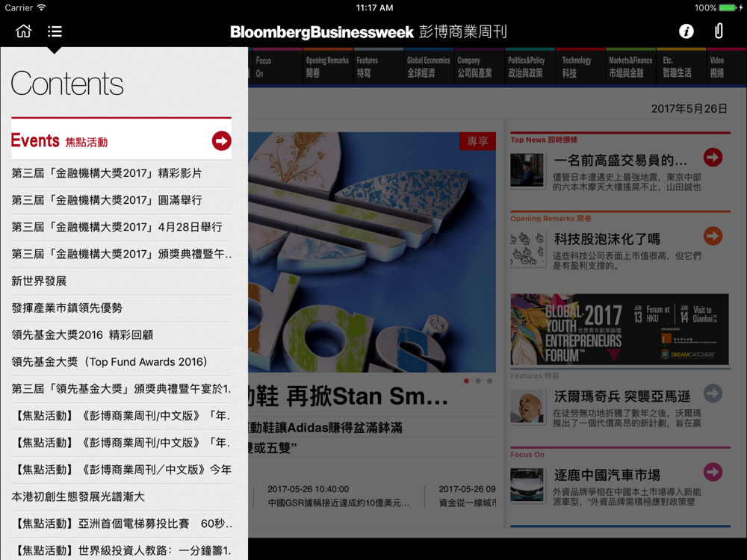Tap the 專享 red badge on featured image
The image size is (747, 560).
pyautogui.click(x=477, y=141)
